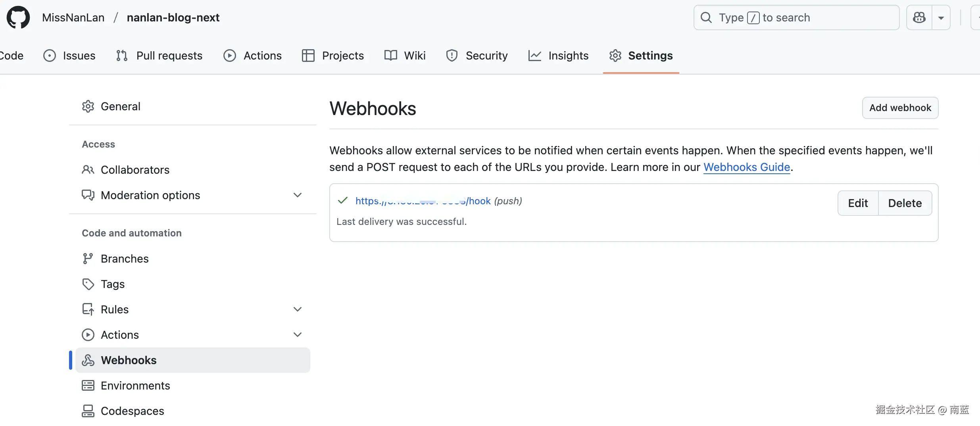980x426 pixels.
Task: Click the GitHub Octocat logo
Action: click(18, 17)
